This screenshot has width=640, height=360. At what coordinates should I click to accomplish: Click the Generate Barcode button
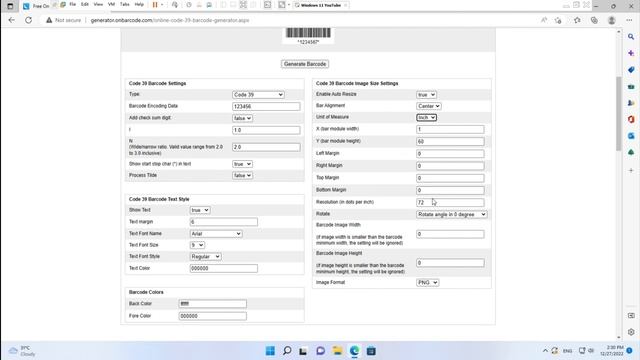pos(305,64)
